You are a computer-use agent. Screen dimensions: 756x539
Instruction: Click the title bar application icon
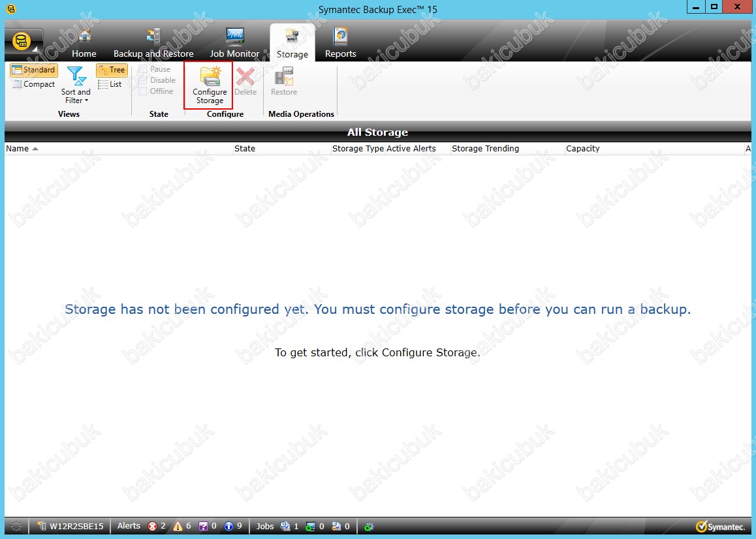coord(10,9)
